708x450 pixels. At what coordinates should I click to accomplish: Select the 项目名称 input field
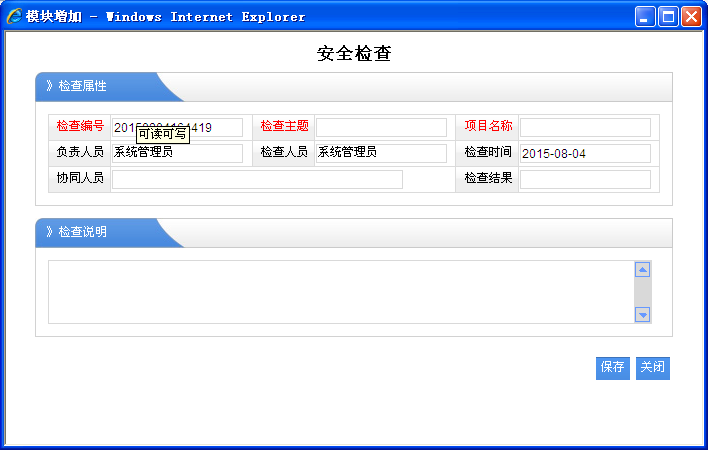585,127
